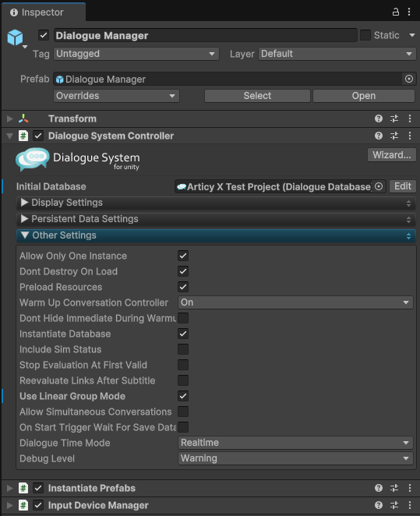420x516 pixels.
Task: Toggle Instantiate Prefabs enabled checkbox
Action: coord(38,488)
